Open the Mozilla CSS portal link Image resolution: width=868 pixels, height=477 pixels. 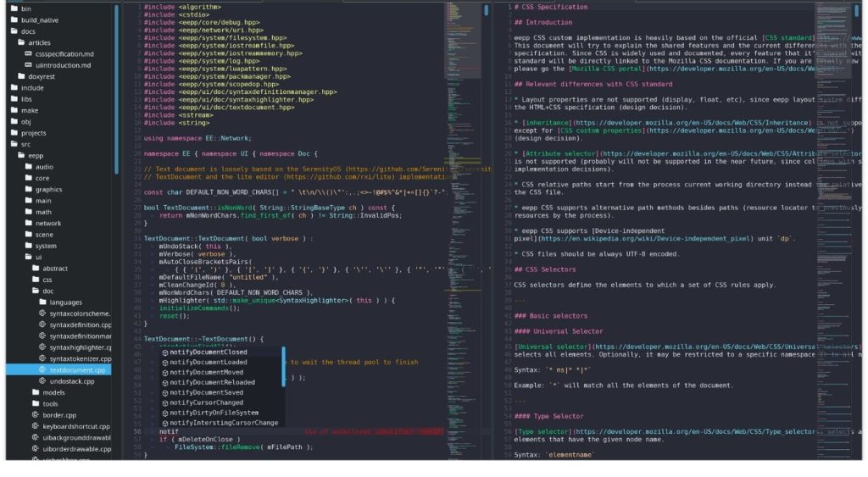(607, 69)
